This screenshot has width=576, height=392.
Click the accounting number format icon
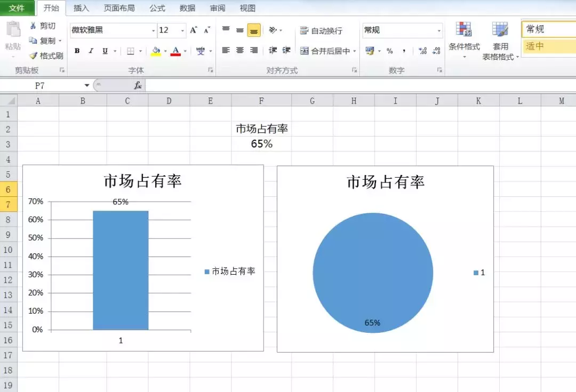370,51
